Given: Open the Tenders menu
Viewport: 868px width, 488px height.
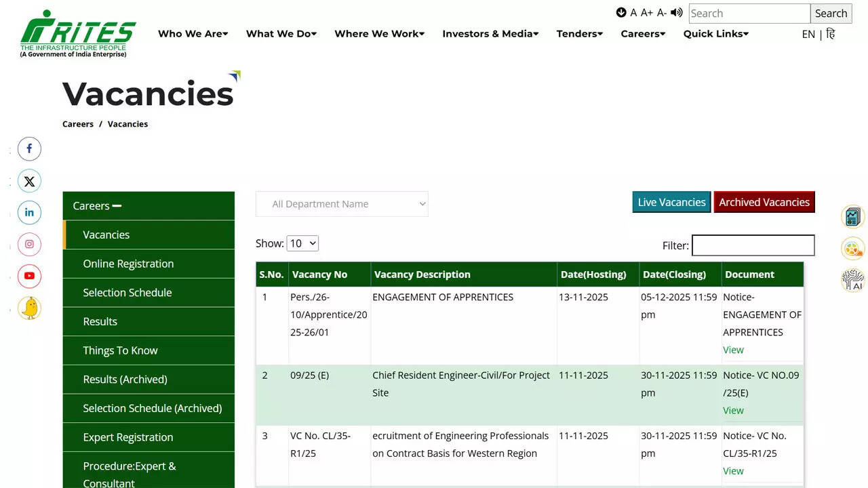Looking at the screenshot, I should click(x=579, y=34).
